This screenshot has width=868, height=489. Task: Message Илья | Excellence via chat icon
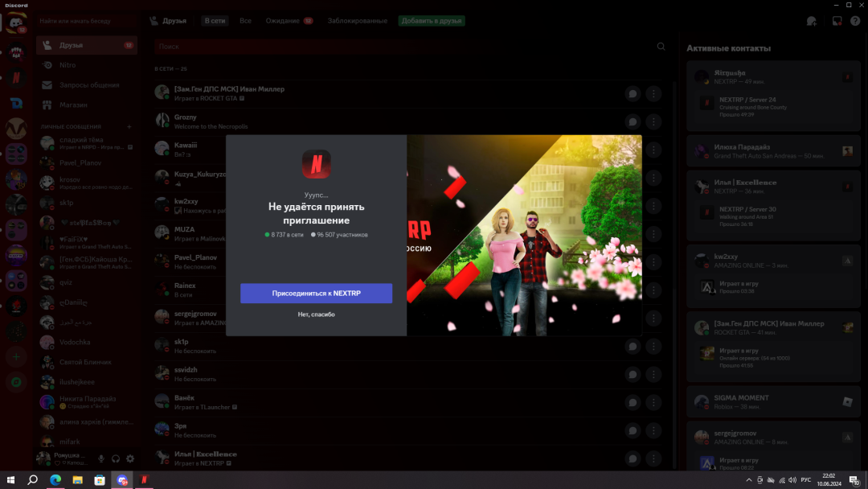tap(633, 458)
